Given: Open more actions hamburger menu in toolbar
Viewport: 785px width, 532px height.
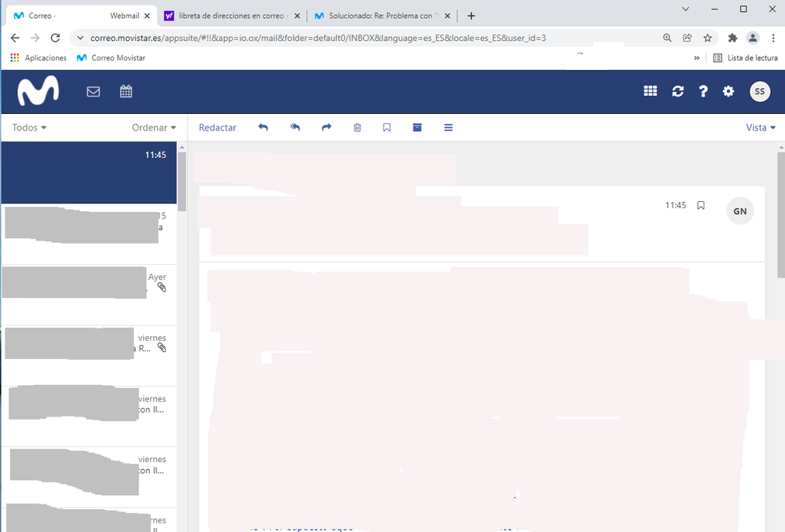Looking at the screenshot, I should coord(449,127).
